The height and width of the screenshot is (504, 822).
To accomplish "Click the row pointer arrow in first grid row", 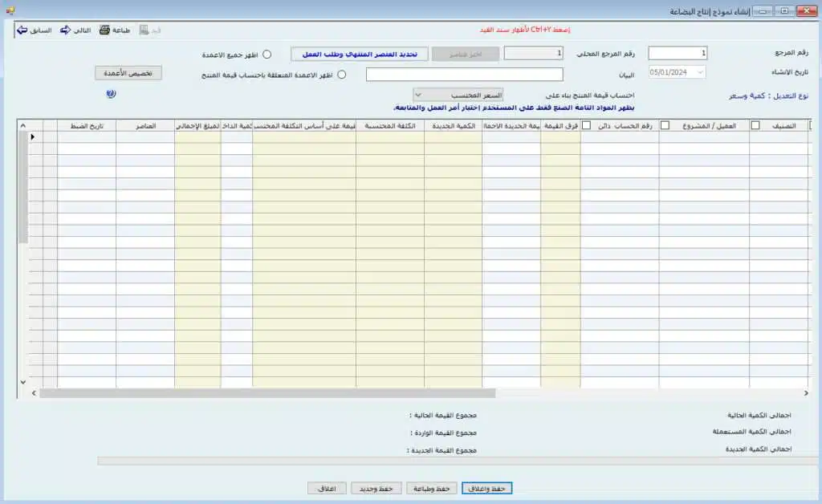I will 33,137.
